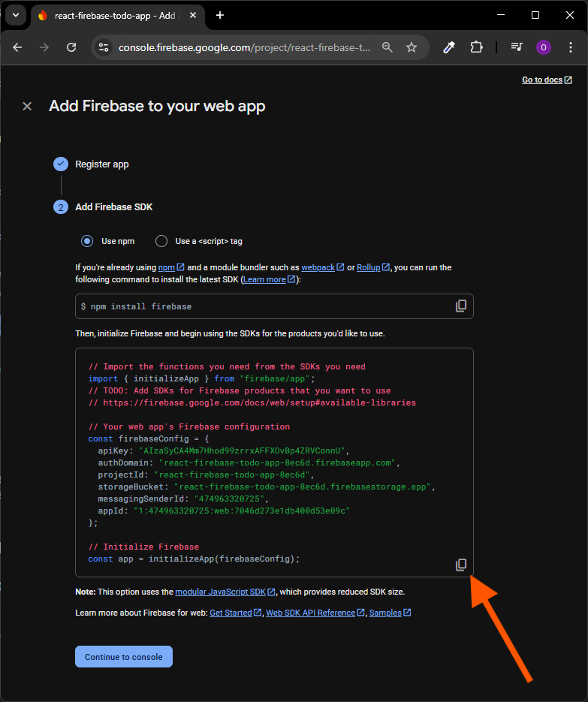Close the Add Firebase setup dialog
This screenshot has width=588, height=702.
pos(27,106)
